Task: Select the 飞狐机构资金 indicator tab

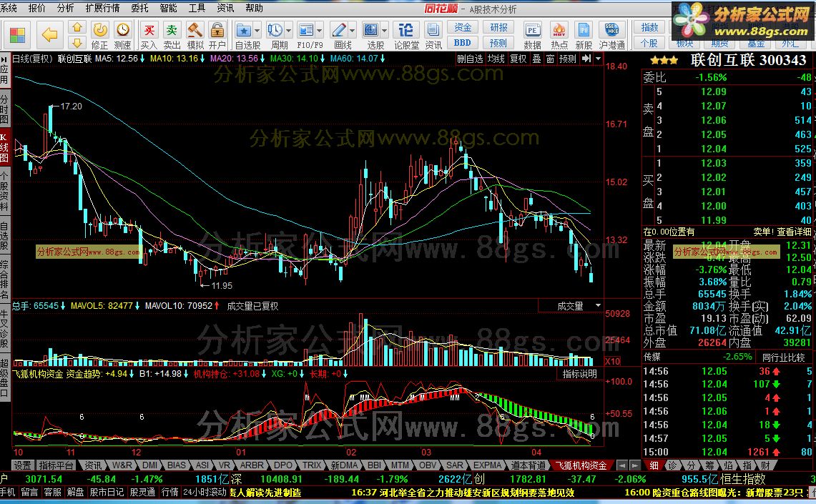Action: pyautogui.click(x=581, y=465)
